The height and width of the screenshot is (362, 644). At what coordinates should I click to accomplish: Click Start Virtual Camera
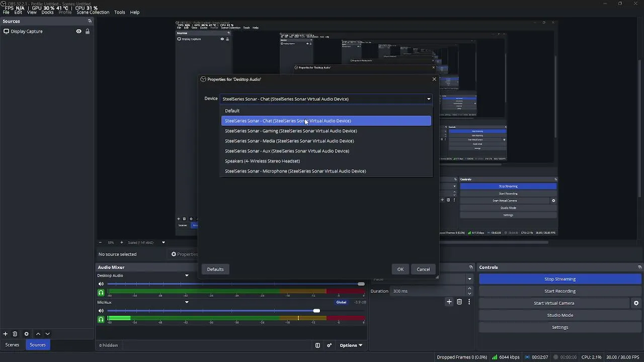tap(554, 303)
